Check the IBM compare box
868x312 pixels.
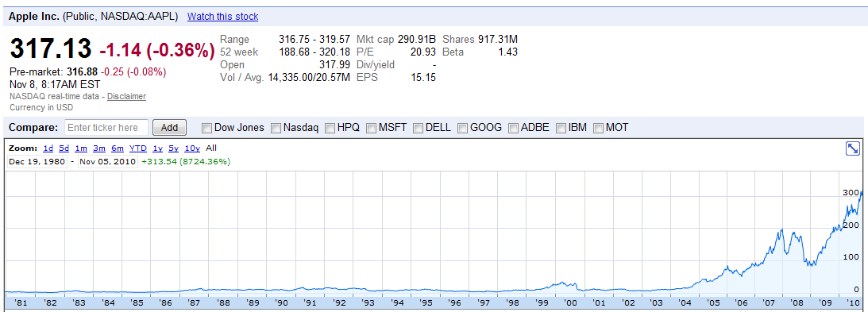[x=561, y=128]
